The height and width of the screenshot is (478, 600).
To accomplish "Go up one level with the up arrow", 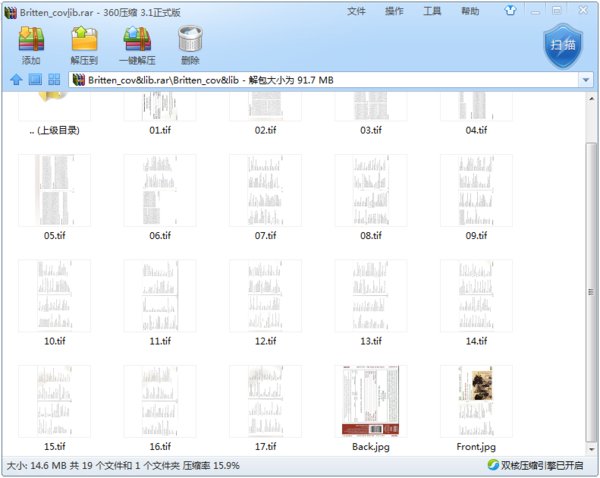I will 16,80.
